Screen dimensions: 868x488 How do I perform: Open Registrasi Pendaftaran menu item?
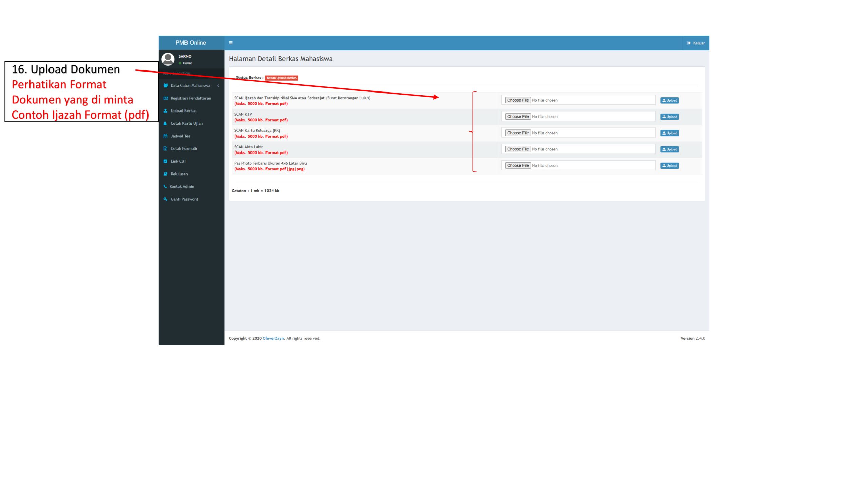[191, 98]
